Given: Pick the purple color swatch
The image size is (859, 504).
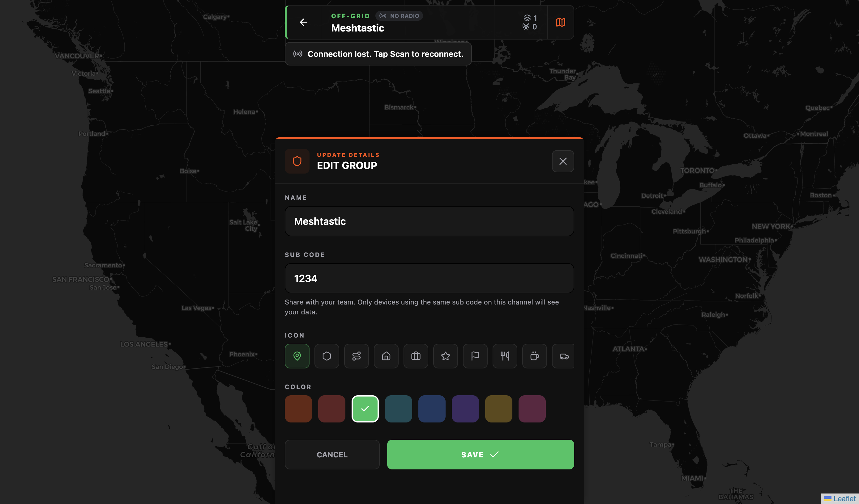Looking at the screenshot, I should coord(465,409).
